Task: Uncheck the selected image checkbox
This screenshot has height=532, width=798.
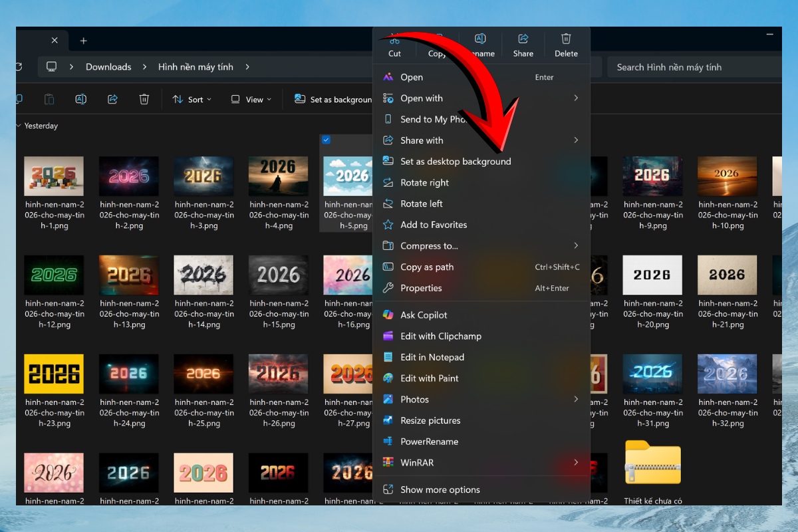Action: tap(326, 140)
